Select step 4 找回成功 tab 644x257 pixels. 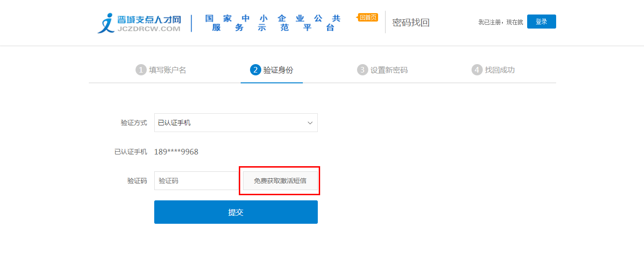[x=493, y=70]
